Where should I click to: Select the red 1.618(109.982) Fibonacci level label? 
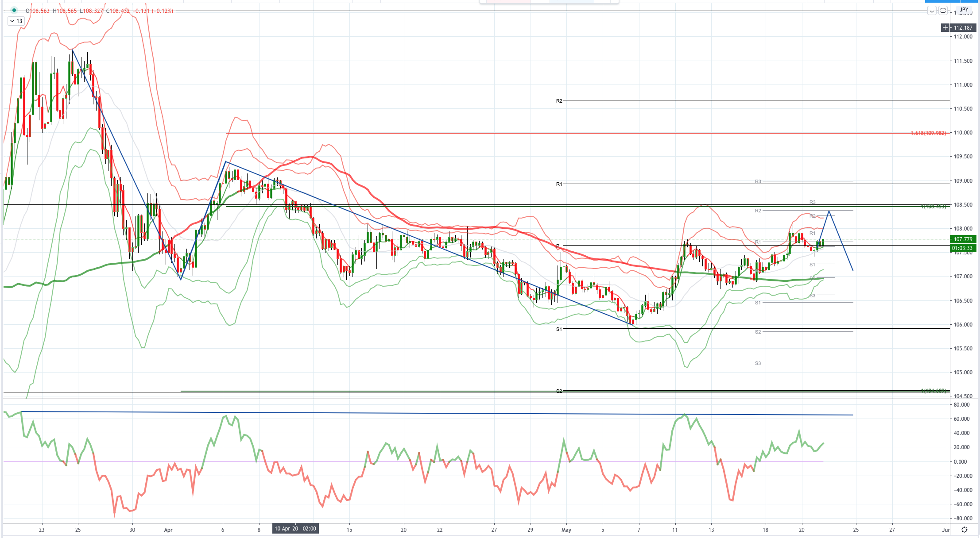click(x=928, y=133)
